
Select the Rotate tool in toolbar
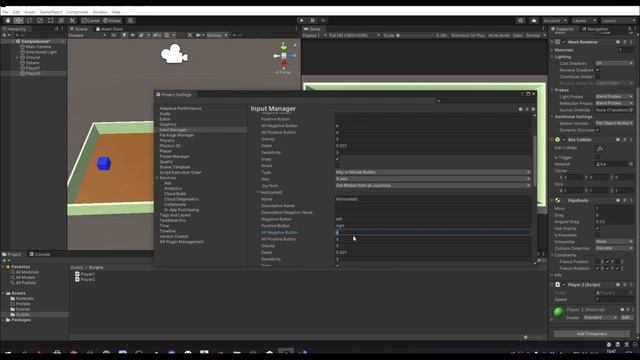29,20
